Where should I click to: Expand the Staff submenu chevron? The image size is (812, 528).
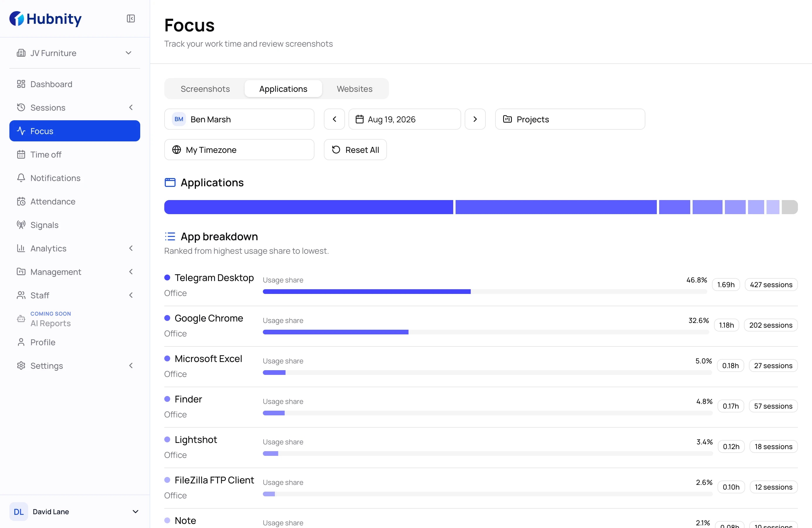click(x=131, y=295)
